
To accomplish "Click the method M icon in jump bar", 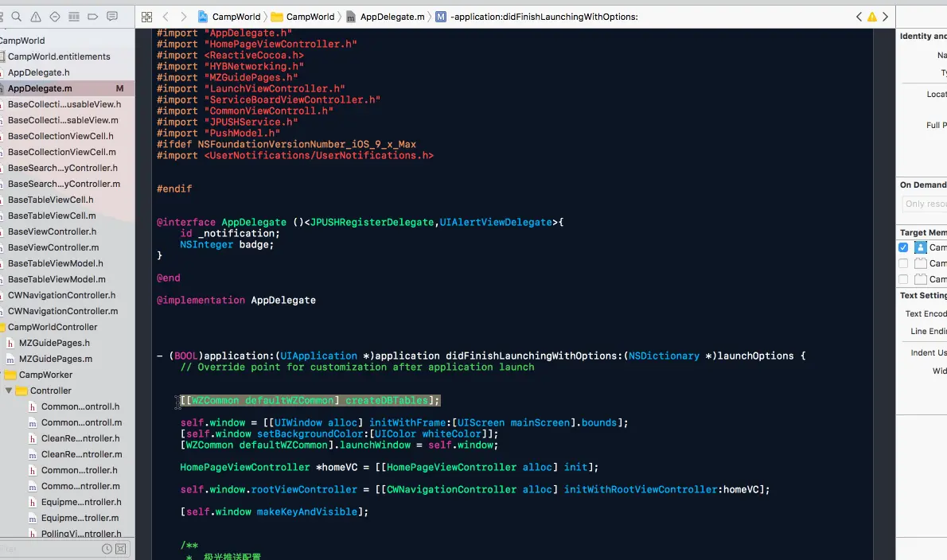I will click(441, 17).
